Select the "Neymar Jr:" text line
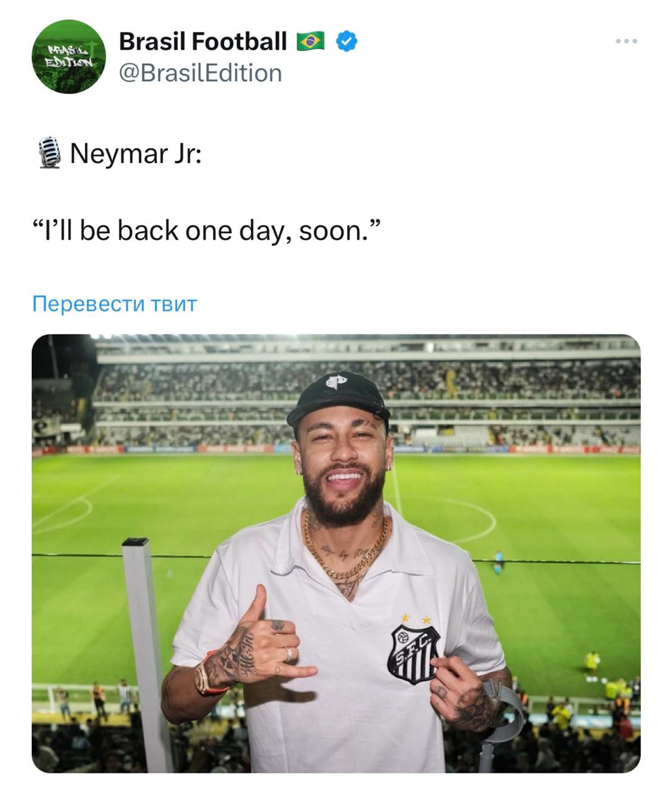Image resolution: width=672 pixels, height=792 pixels. [136, 153]
